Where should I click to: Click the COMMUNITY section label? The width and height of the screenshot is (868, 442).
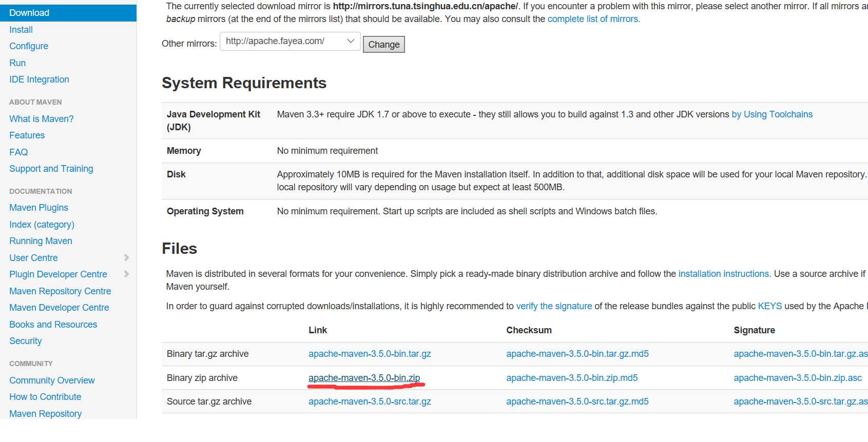pos(31,364)
